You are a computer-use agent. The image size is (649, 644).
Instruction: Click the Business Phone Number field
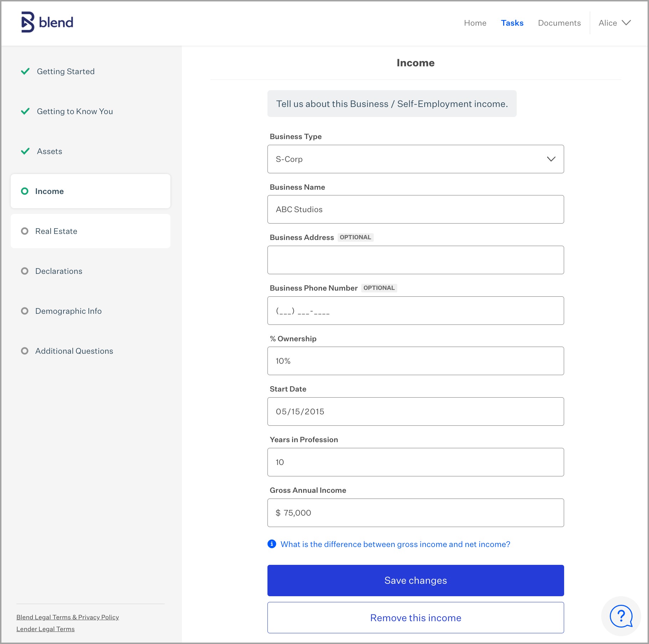point(415,311)
